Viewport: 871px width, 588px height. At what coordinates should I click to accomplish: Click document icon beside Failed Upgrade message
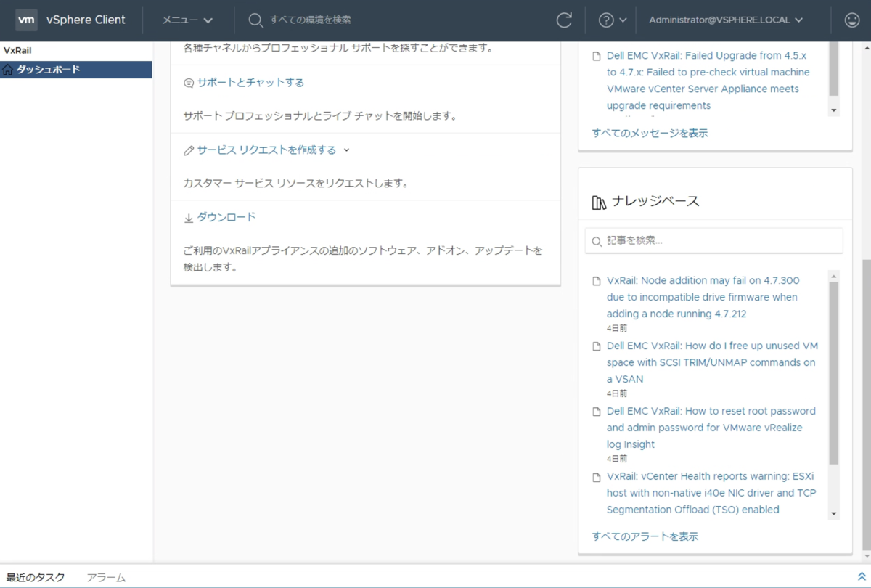pyautogui.click(x=597, y=56)
